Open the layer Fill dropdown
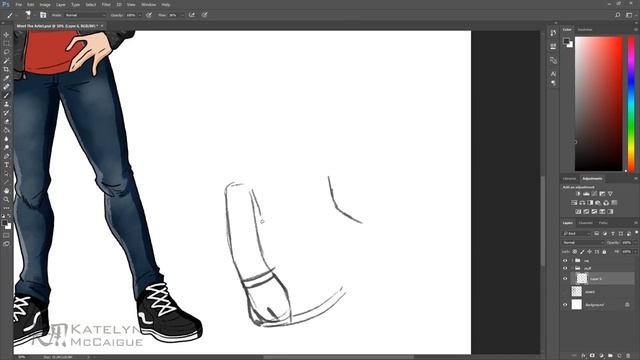 pyautogui.click(x=636, y=252)
